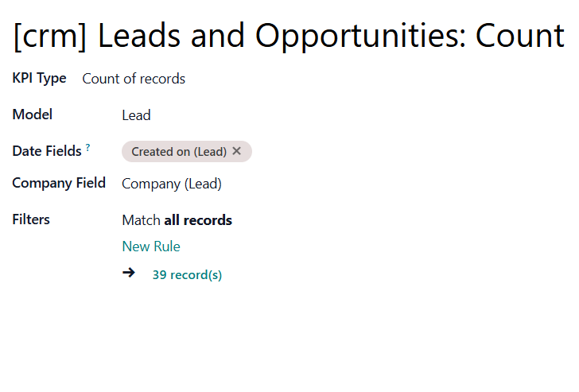
Task: Click the word 'Match' in the filter
Action: coord(141,220)
